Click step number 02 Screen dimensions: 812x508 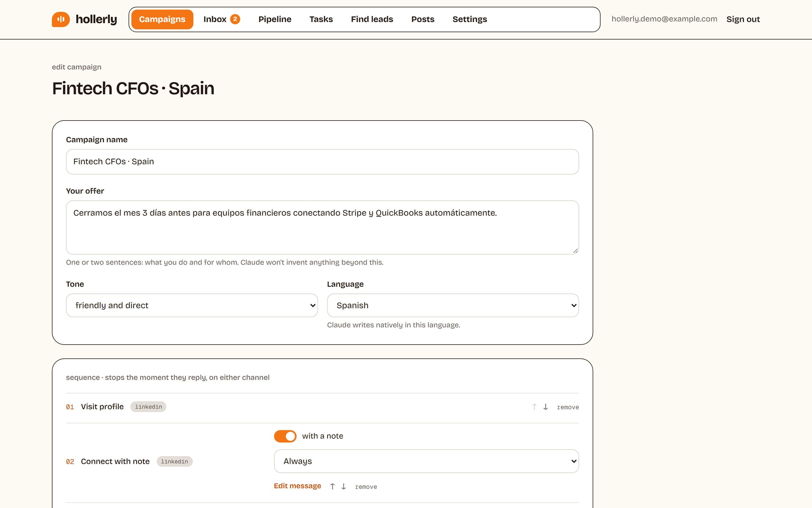coord(70,462)
